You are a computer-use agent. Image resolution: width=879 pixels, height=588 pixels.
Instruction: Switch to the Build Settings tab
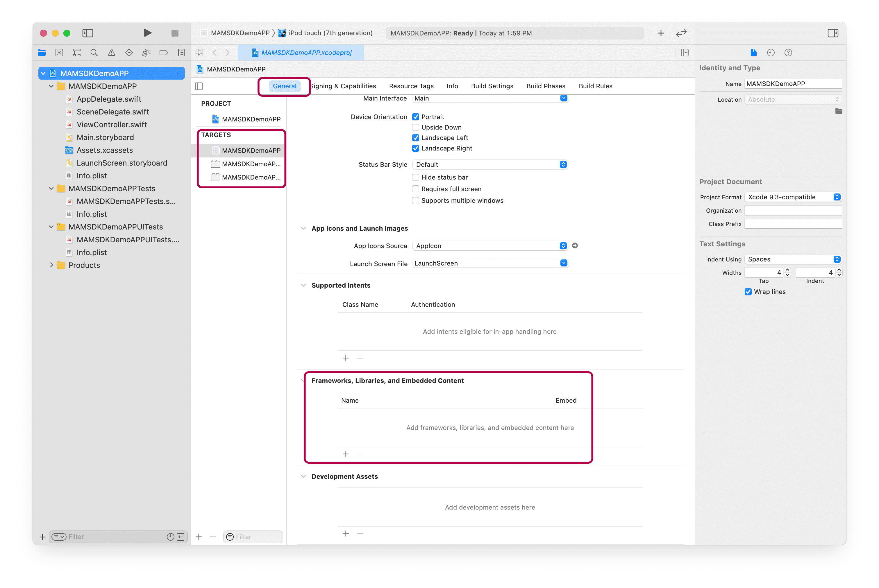[492, 86]
